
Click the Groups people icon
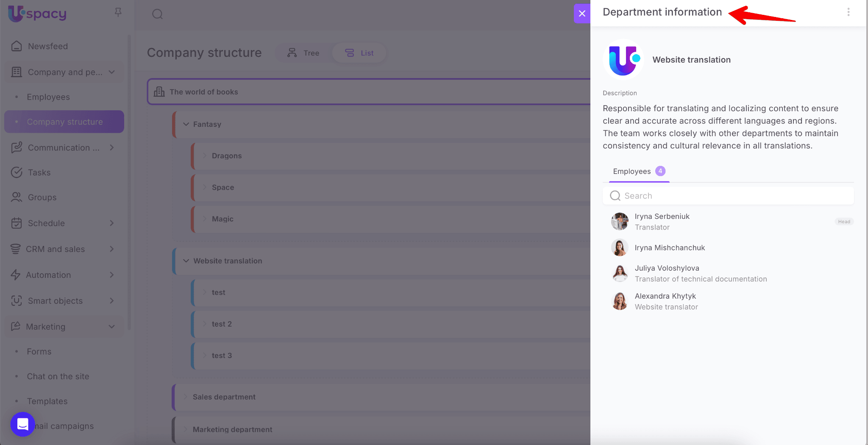coord(17,197)
